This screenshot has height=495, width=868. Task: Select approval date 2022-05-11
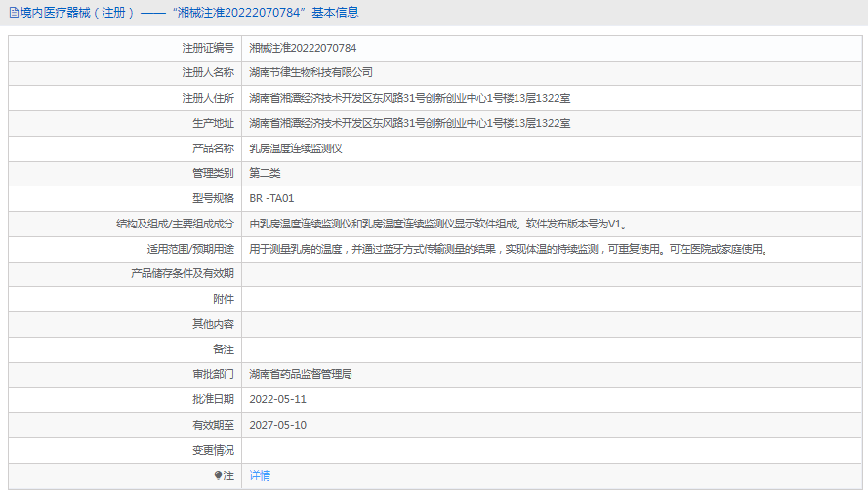pos(278,399)
